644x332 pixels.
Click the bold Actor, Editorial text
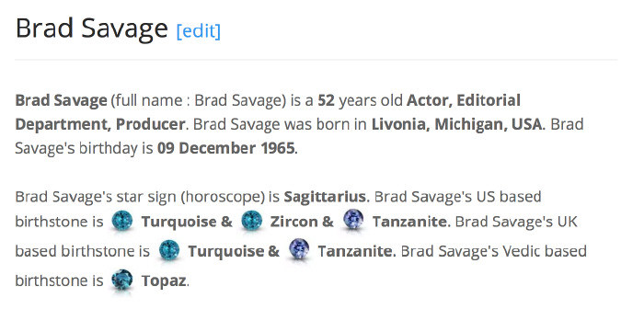(x=464, y=100)
